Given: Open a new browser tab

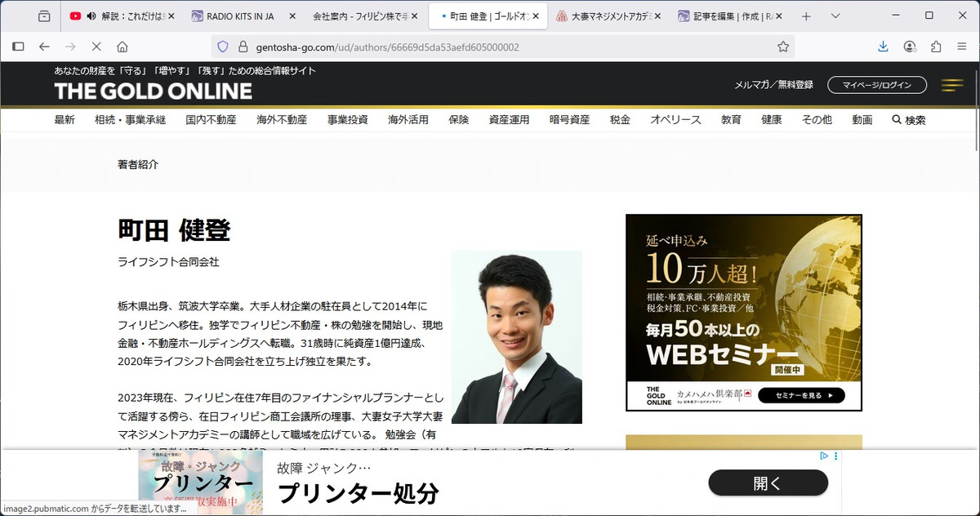Looking at the screenshot, I should pyautogui.click(x=806, y=16).
